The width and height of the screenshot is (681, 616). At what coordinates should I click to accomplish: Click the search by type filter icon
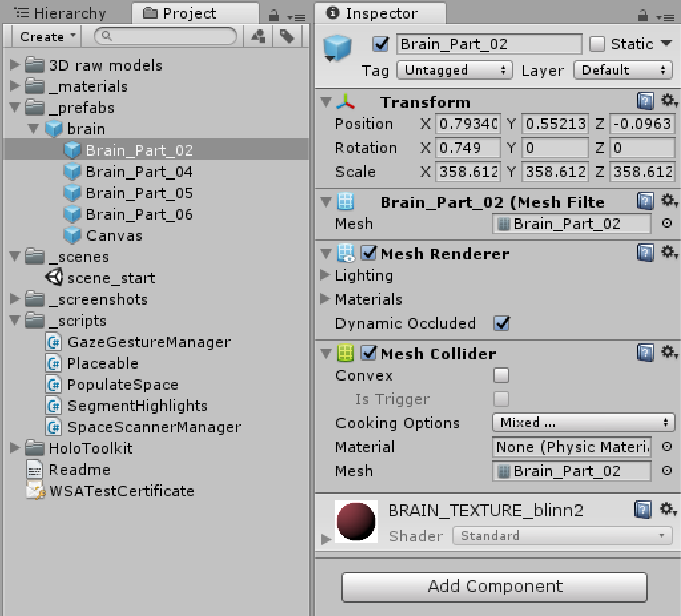[x=258, y=37]
